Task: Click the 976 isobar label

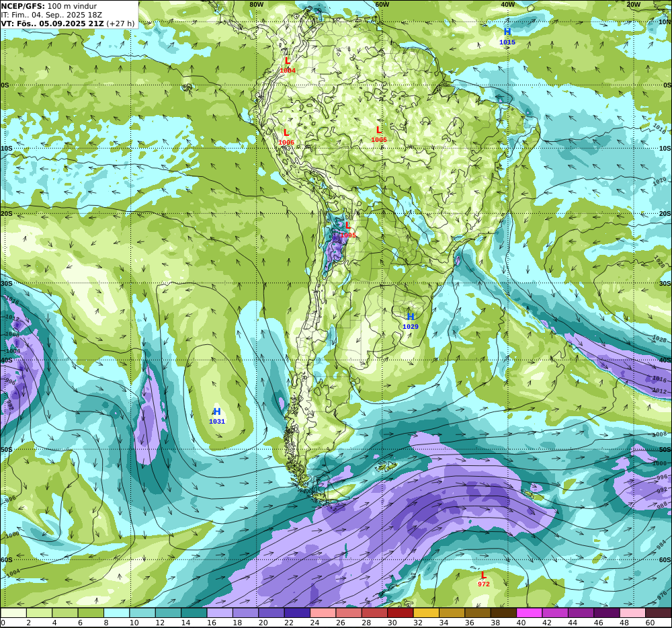Action: 662,596
